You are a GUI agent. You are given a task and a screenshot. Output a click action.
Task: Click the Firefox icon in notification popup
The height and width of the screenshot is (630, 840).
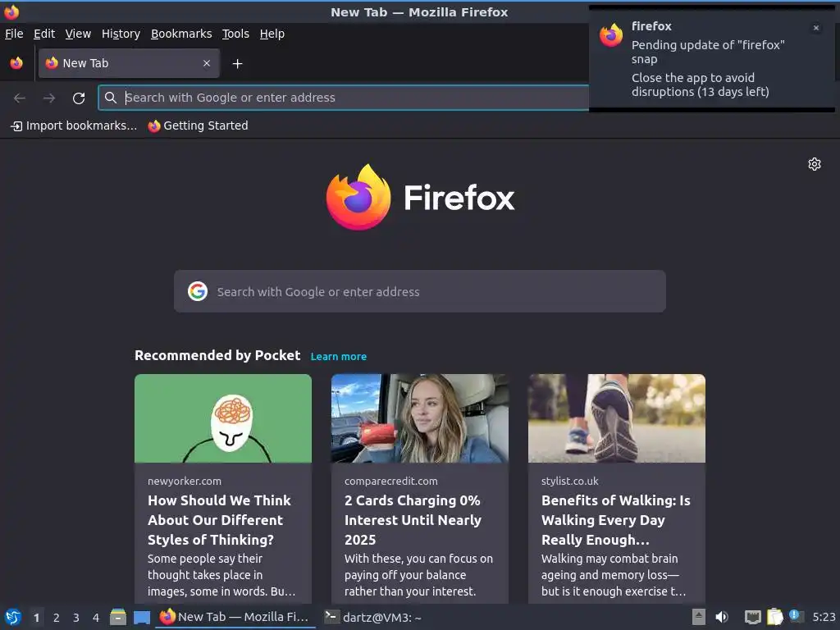click(x=610, y=35)
